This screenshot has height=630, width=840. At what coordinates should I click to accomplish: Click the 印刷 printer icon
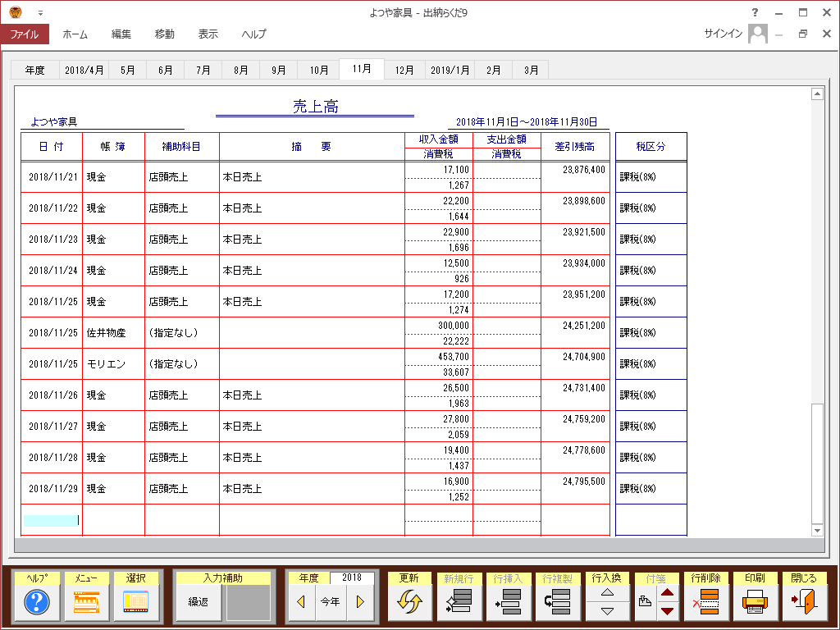tap(756, 602)
